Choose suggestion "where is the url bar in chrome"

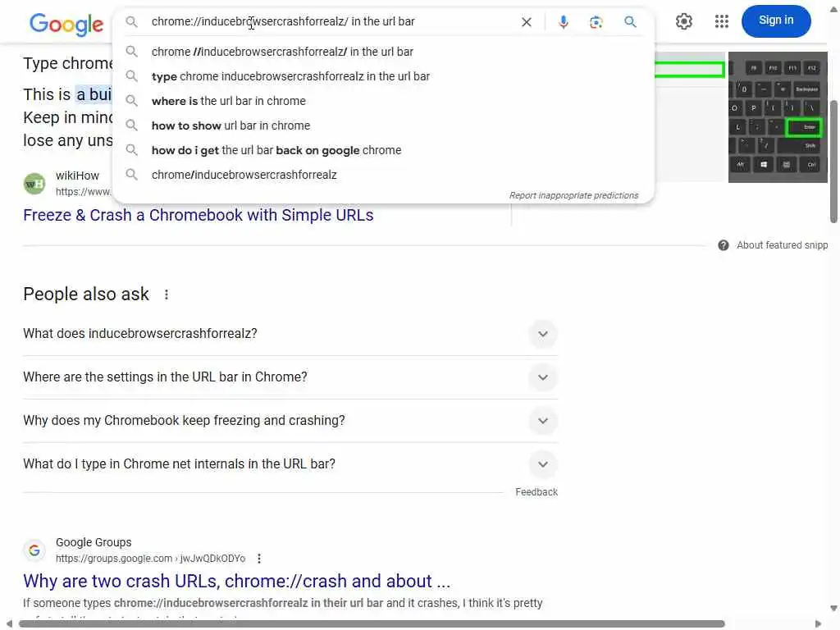pyautogui.click(x=383, y=101)
